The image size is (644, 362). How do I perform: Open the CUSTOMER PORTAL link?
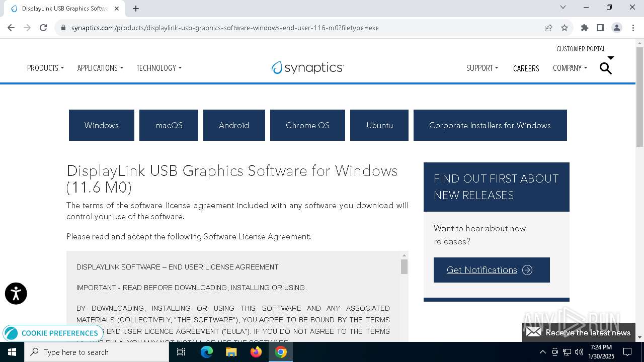click(x=581, y=49)
